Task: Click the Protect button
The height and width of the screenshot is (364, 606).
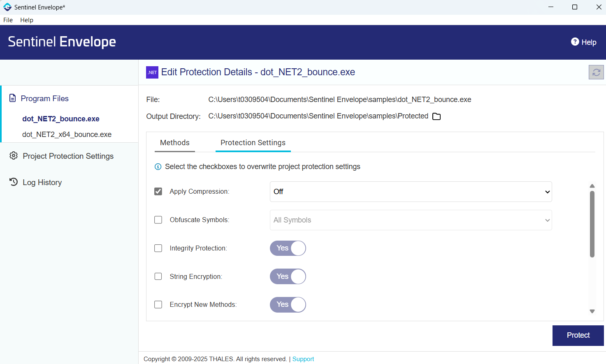Action: click(578, 335)
